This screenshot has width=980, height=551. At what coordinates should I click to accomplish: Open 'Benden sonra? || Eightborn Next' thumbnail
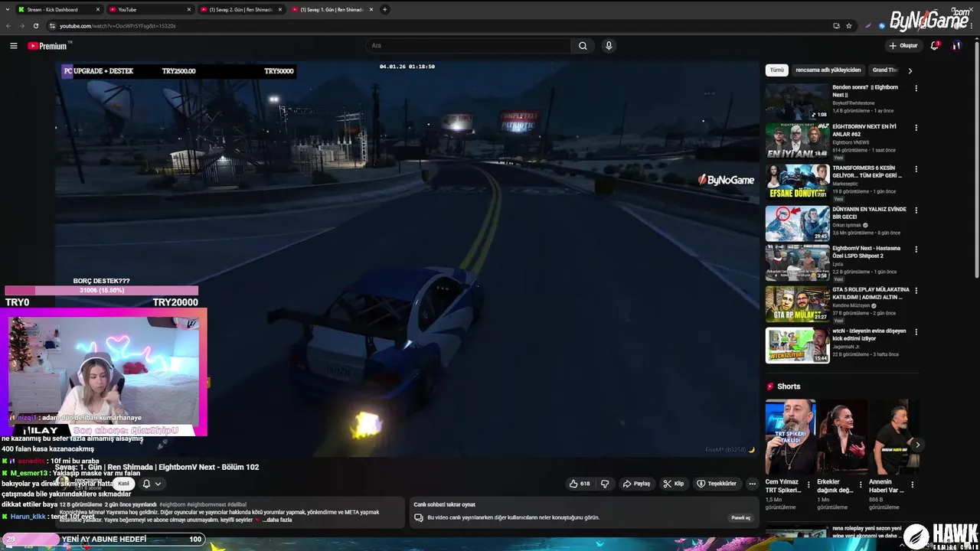797,102
